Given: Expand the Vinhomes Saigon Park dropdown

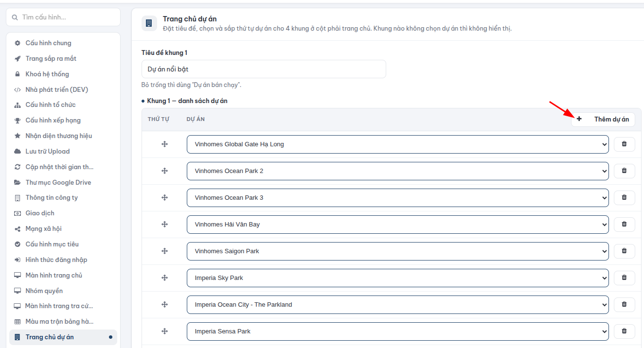Looking at the screenshot, I should point(398,251).
